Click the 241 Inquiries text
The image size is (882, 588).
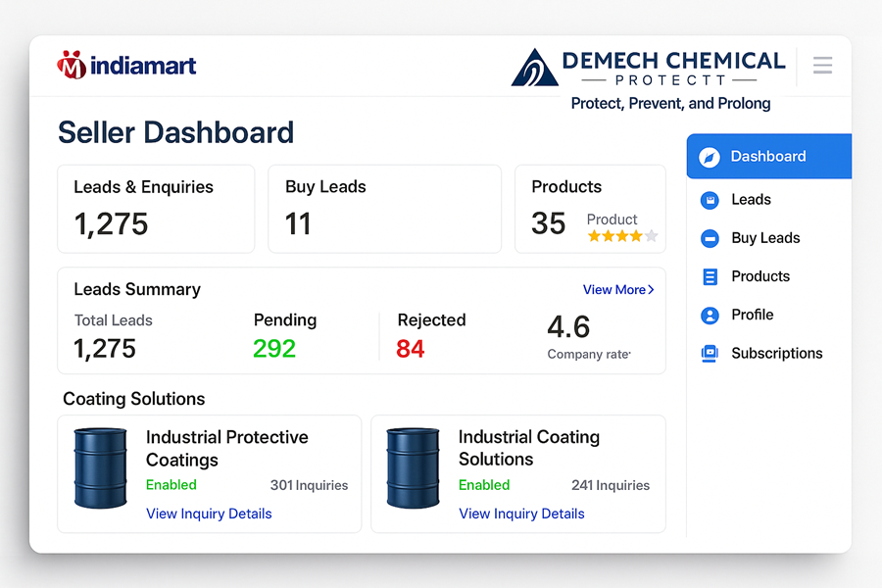(611, 485)
